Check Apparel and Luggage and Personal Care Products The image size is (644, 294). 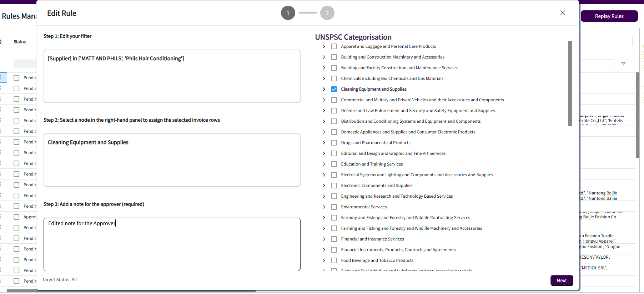[334, 46]
